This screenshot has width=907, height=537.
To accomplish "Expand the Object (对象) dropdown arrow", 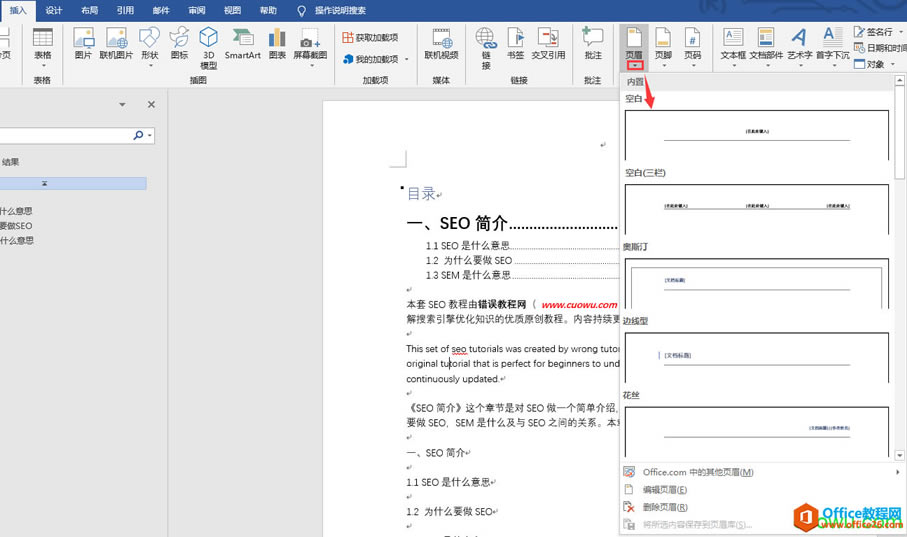I will [893, 65].
